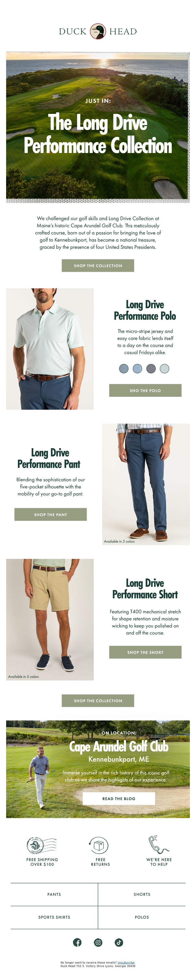Viewport: 196px width, 980px height.
Task: Open the Pants category link
Action: pos(54,894)
